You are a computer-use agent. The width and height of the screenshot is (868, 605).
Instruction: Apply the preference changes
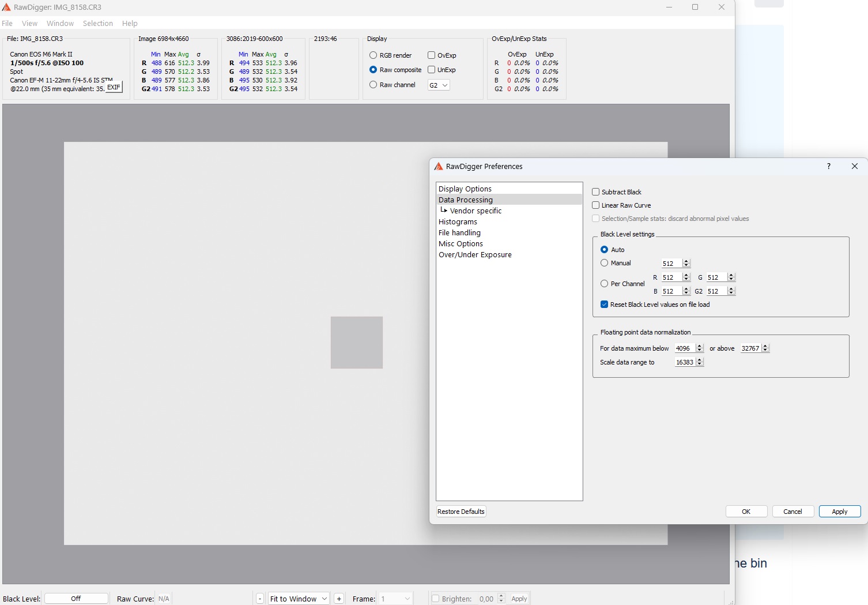(839, 512)
